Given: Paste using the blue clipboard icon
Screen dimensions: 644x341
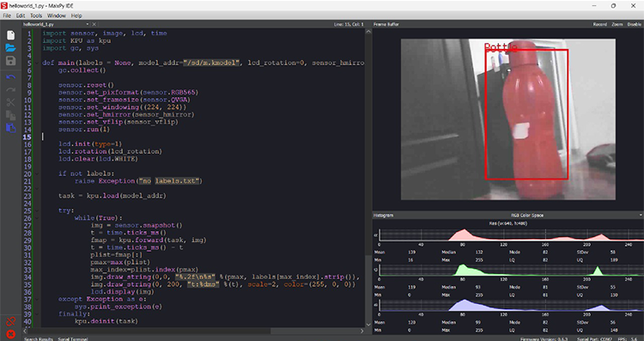Looking at the screenshot, I should coord(10,128).
